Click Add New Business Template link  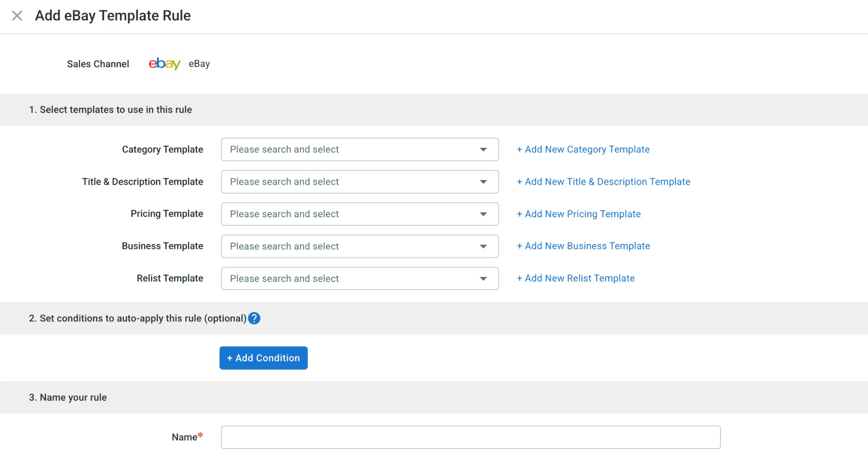[583, 246]
